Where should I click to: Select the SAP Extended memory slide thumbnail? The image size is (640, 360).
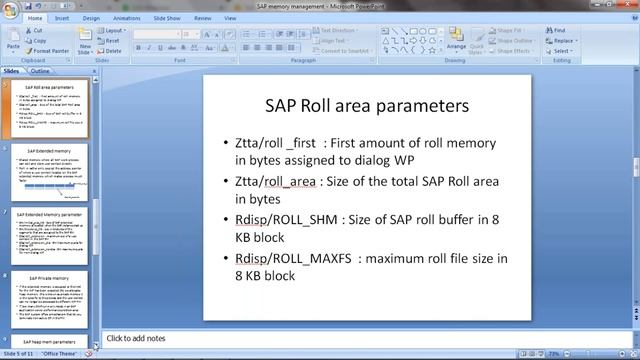(x=49, y=173)
